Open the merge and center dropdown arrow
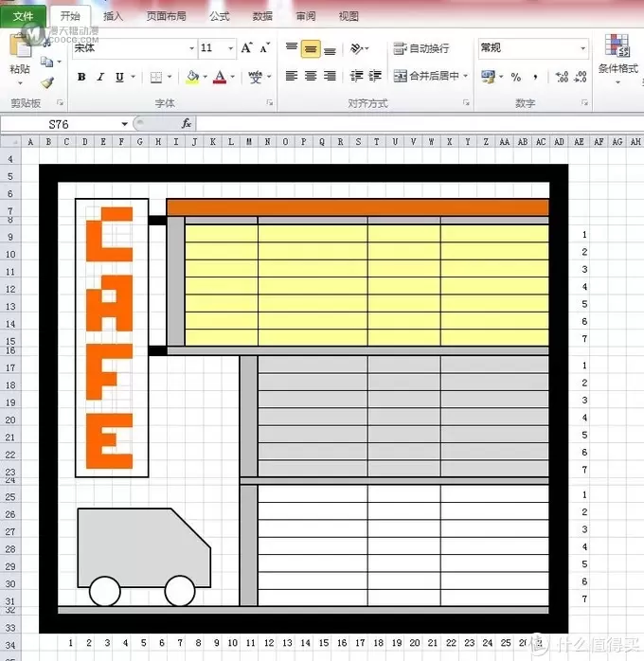Screen dimensions: 644x661 click(x=466, y=76)
